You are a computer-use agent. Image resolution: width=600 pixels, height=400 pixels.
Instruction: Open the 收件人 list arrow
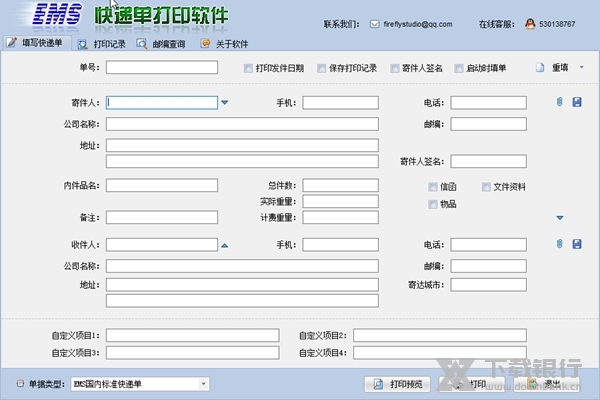pyautogui.click(x=225, y=245)
